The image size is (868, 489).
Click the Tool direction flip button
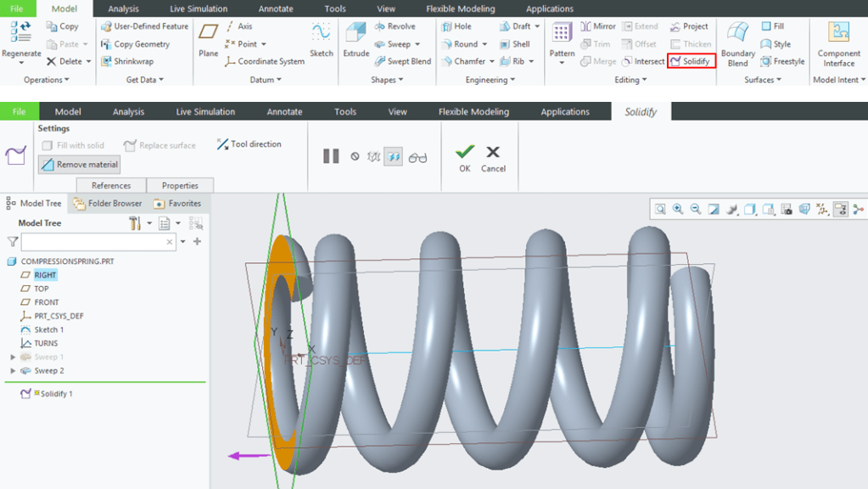(x=249, y=144)
